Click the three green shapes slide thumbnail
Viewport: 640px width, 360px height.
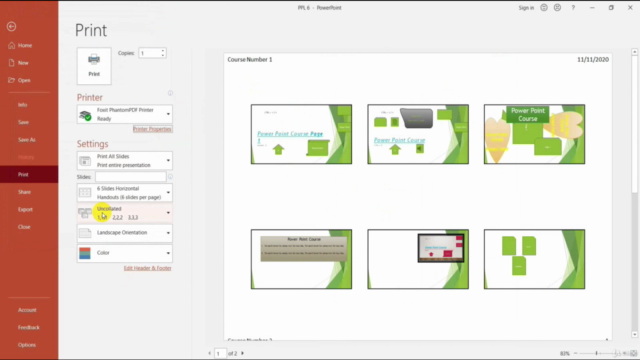point(534,259)
